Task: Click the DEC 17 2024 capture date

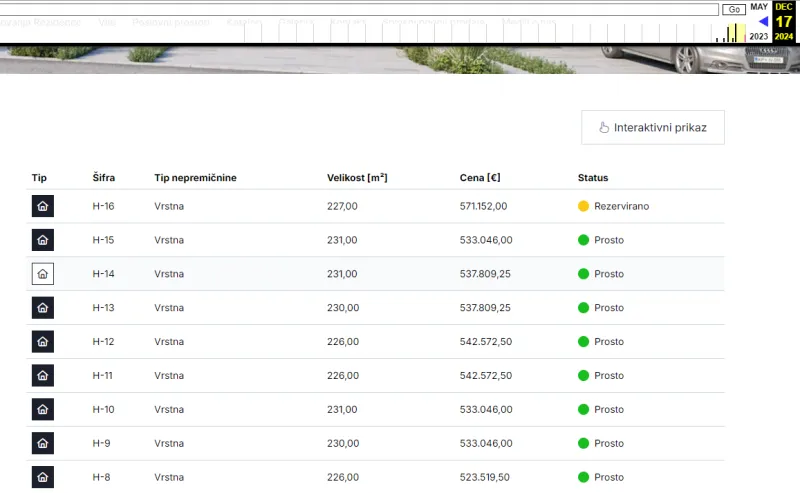Action: click(x=784, y=21)
